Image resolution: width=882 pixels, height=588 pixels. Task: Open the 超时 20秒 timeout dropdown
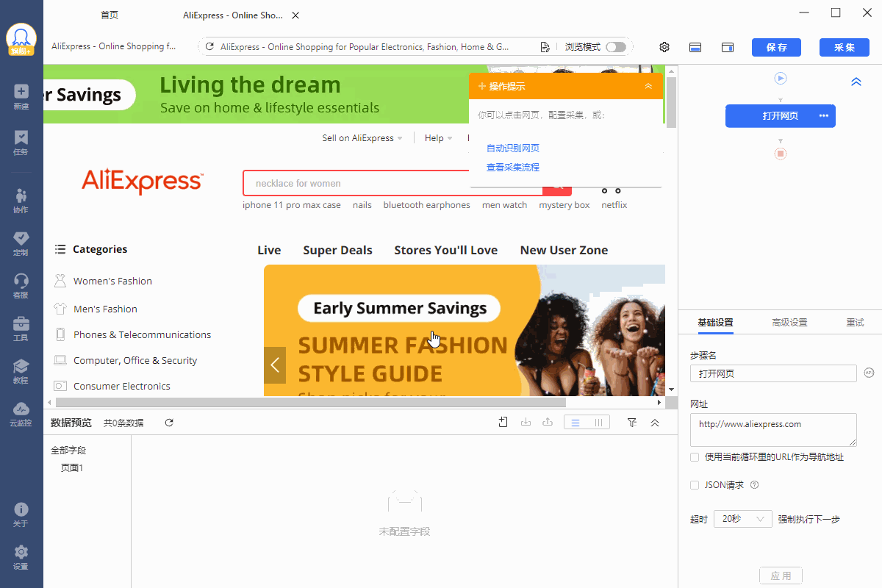click(742, 519)
